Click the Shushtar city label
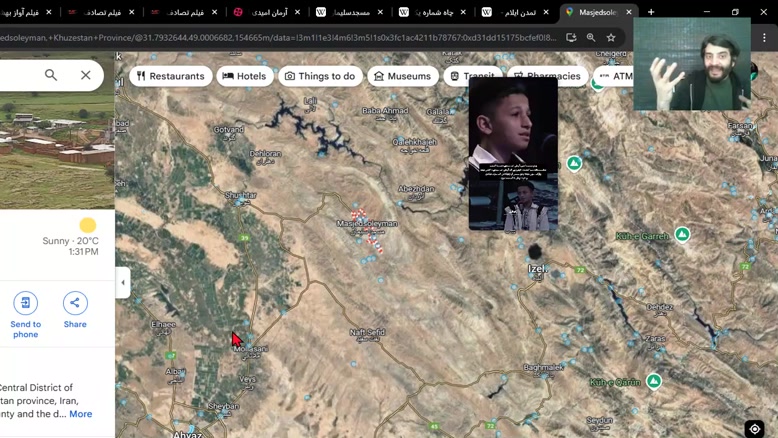The image size is (778, 438). click(241, 195)
